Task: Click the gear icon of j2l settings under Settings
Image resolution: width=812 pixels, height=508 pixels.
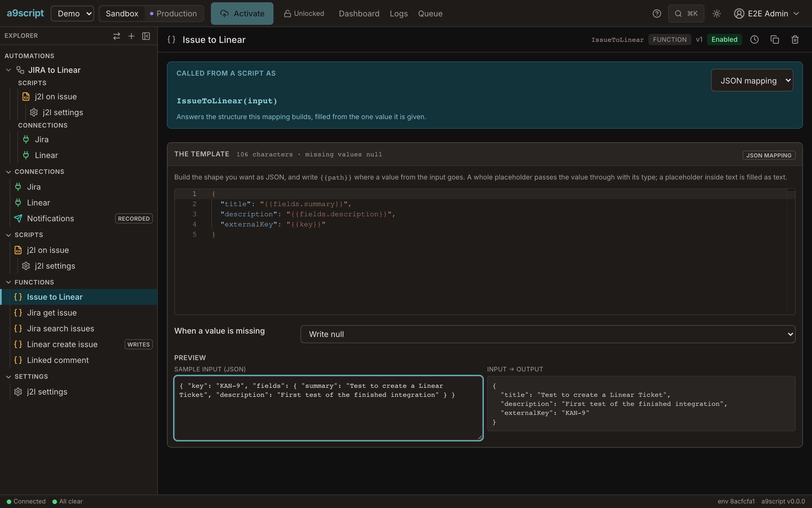Action: pos(18,392)
